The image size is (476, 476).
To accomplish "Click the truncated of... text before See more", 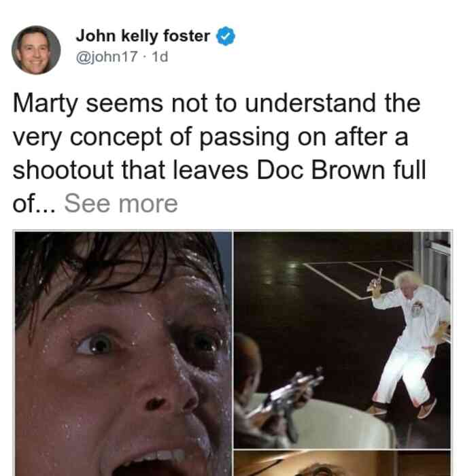I will 34,204.
